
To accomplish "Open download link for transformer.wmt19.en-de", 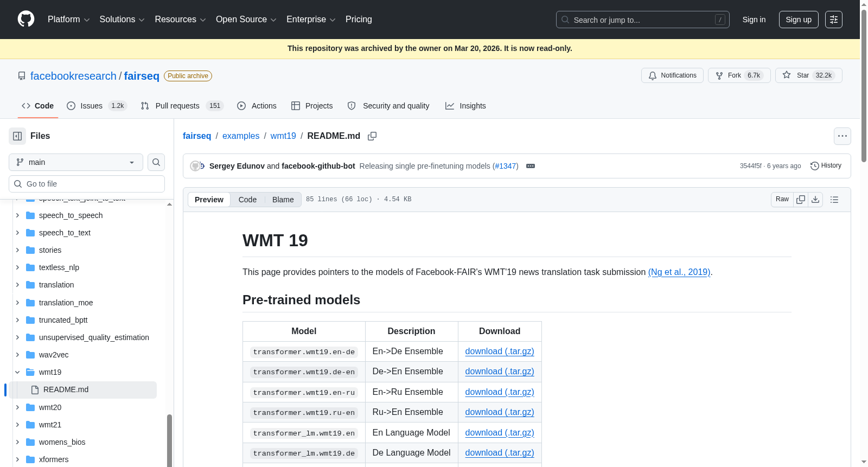I will pyautogui.click(x=500, y=351).
